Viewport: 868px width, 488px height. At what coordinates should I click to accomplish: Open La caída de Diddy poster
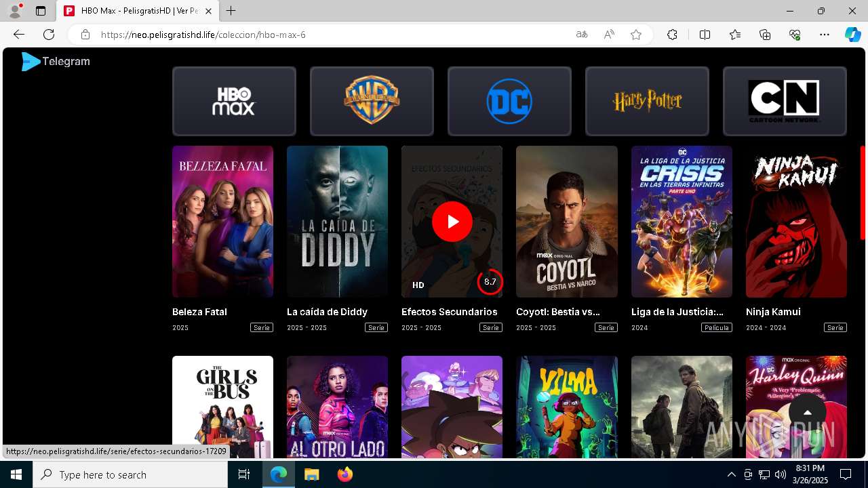pyautogui.click(x=337, y=222)
